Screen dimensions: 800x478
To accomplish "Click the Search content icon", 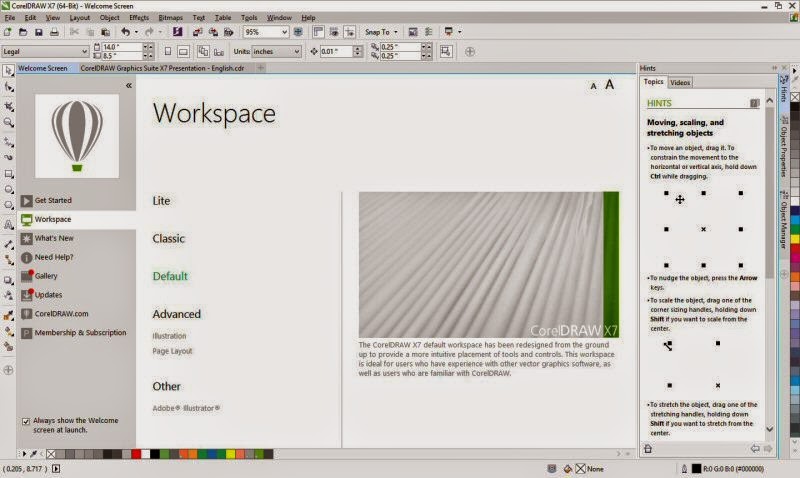I will coord(177,32).
